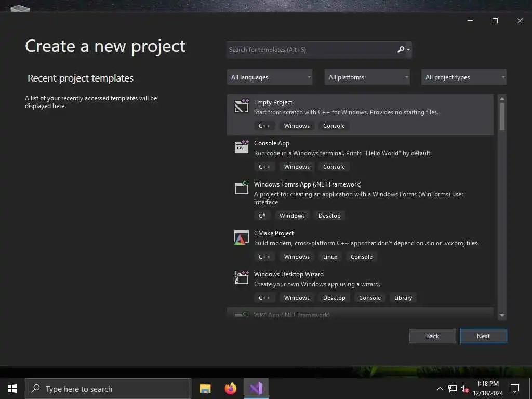This screenshot has height=399, width=532.
Task: Click the Windows Desktop Wizard template icon
Action: (241, 278)
